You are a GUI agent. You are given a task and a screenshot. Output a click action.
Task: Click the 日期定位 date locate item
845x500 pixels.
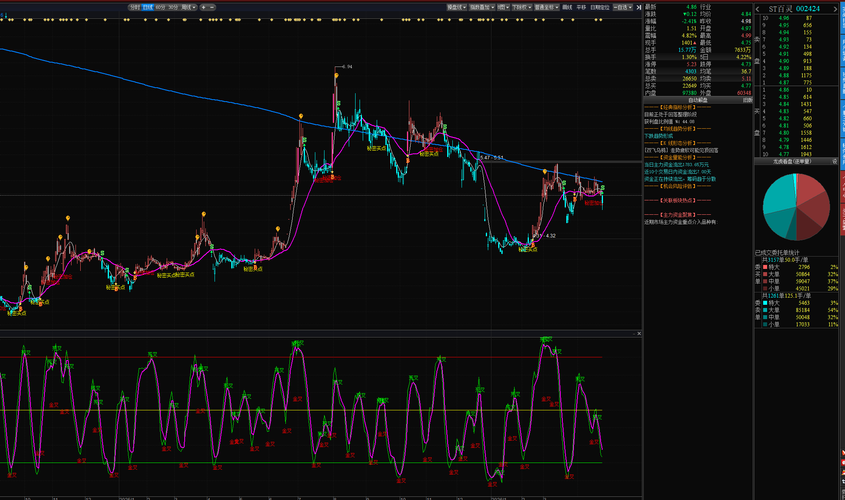(x=598, y=7)
